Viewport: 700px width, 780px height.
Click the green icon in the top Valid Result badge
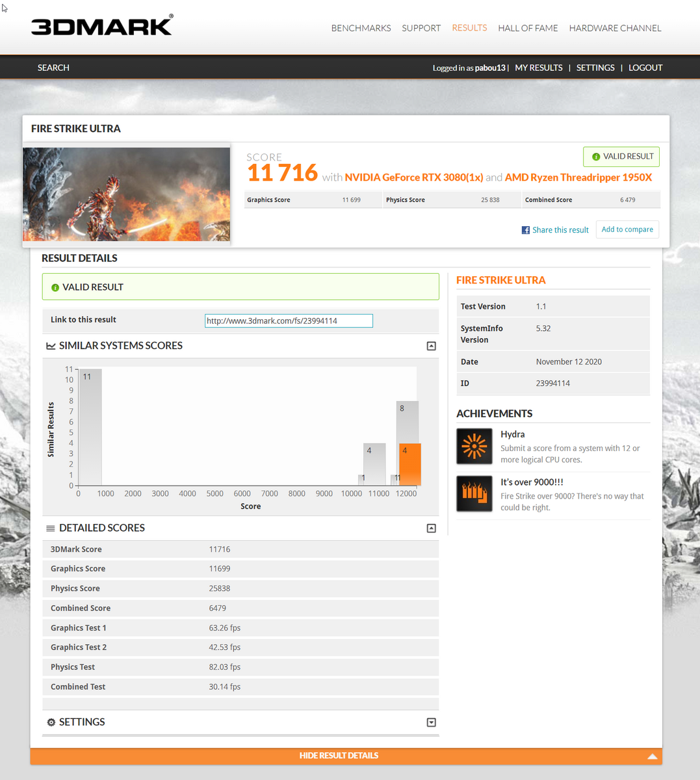(x=596, y=157)
